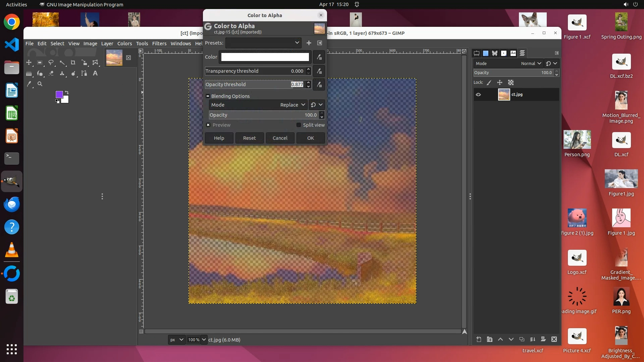644x362 pixels.
Task: Click the Reset button
Action: click(249, 138)
